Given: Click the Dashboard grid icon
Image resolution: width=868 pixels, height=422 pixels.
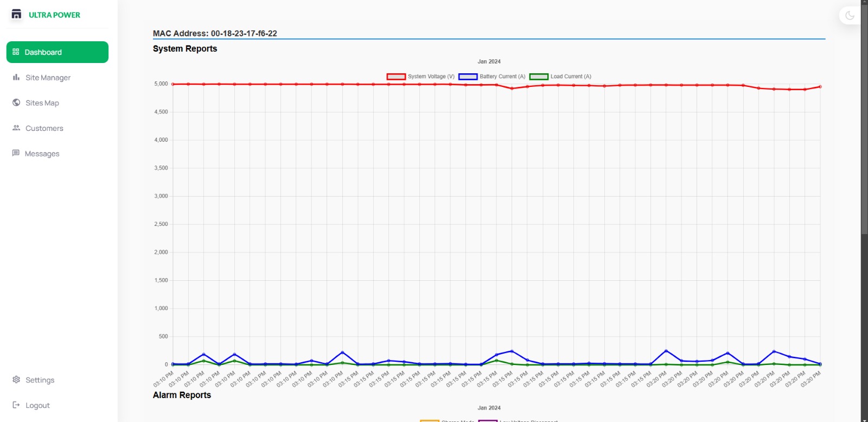Looking at the screenshot, I should click(16, 52).
